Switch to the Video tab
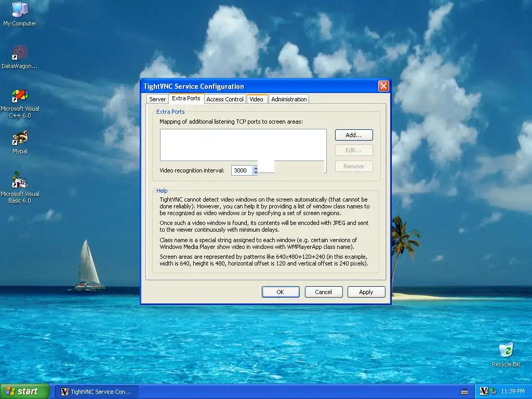Screen dimensions: 532x399 257,99
